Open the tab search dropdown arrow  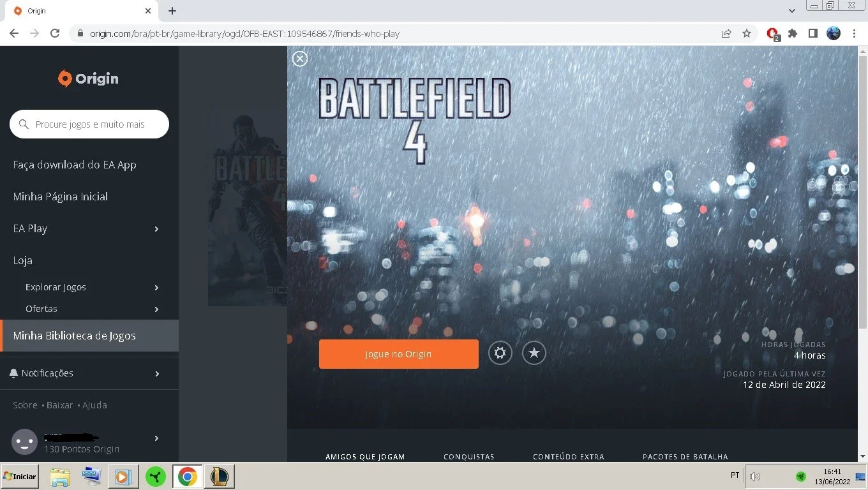point(792,11)
